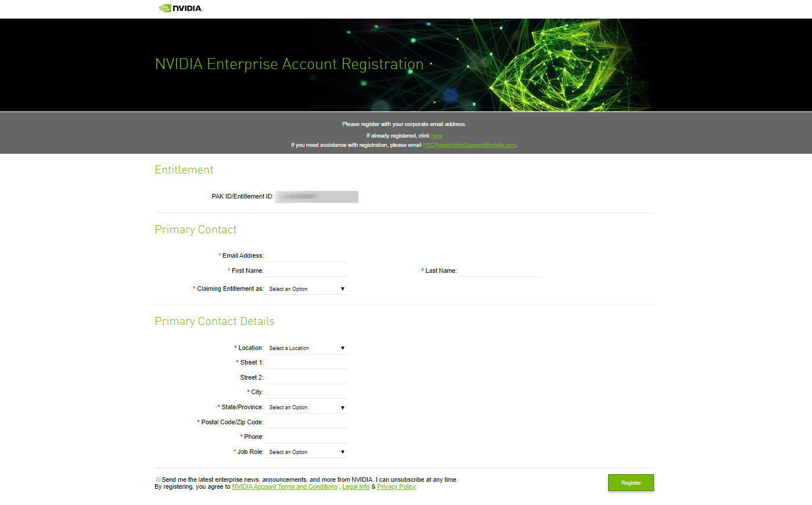Focus the Email Address field

pos(306,255)
